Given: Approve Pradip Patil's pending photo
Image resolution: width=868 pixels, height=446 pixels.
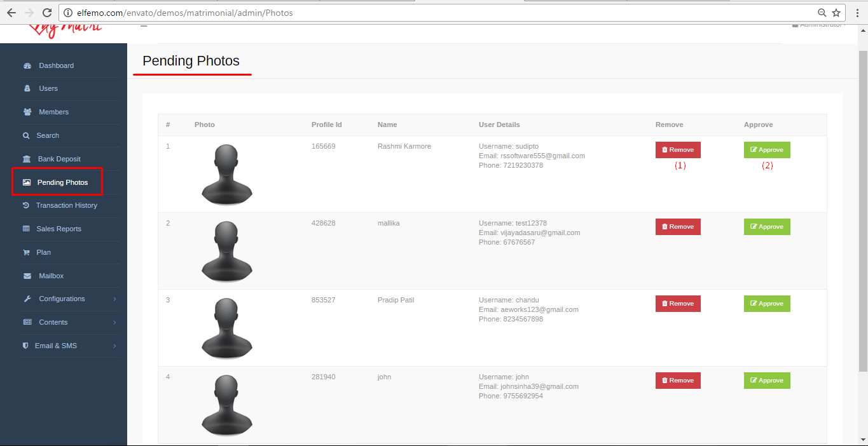Looking at the screenshot, I should (x=767, y=304).
